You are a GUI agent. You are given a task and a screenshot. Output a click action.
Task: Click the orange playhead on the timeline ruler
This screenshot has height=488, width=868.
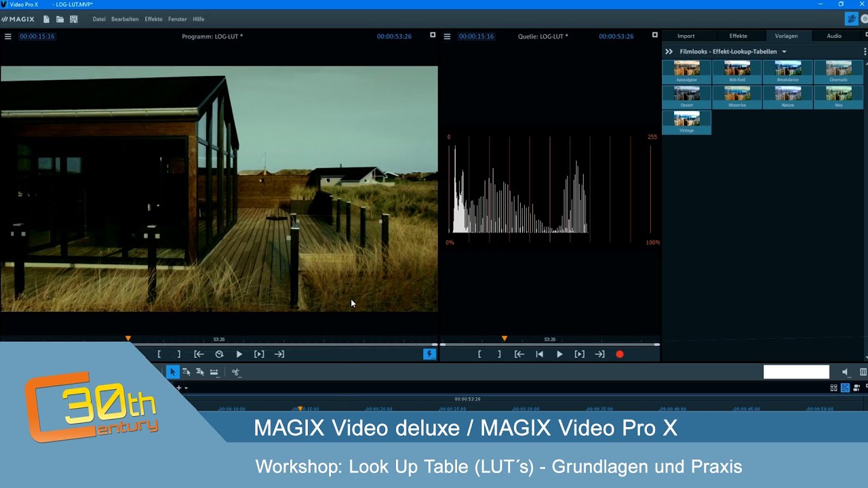300,409
